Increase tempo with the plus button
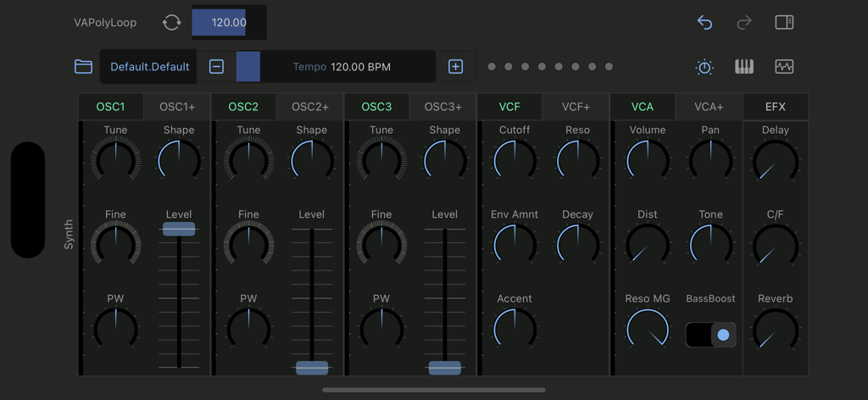Viewport: 868px width, 400px height. (455, 67)
